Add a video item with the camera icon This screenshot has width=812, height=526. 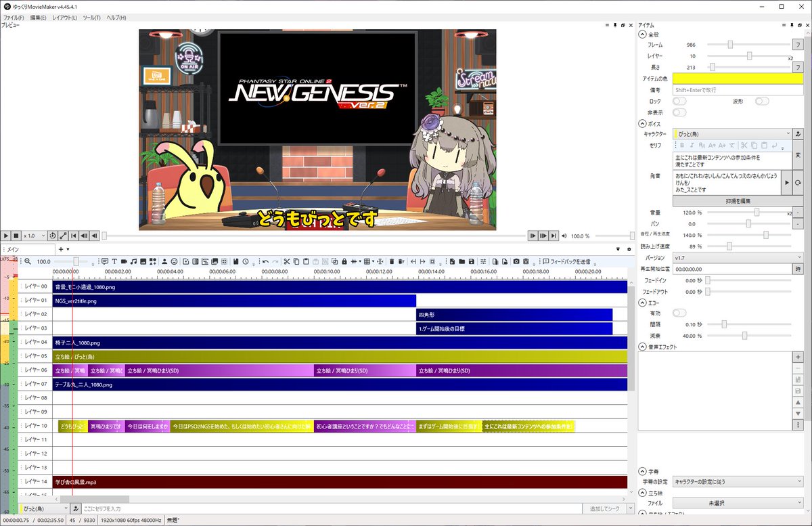(124, 261)
